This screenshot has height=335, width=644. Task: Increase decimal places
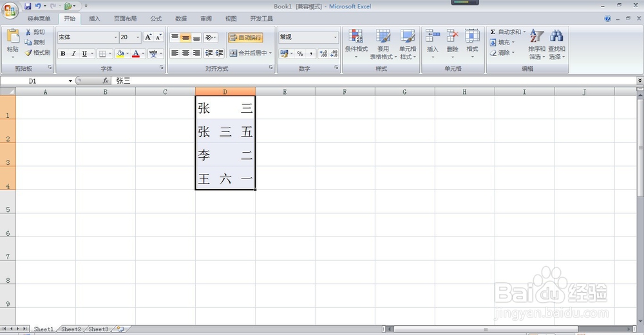tap(323, 53)
